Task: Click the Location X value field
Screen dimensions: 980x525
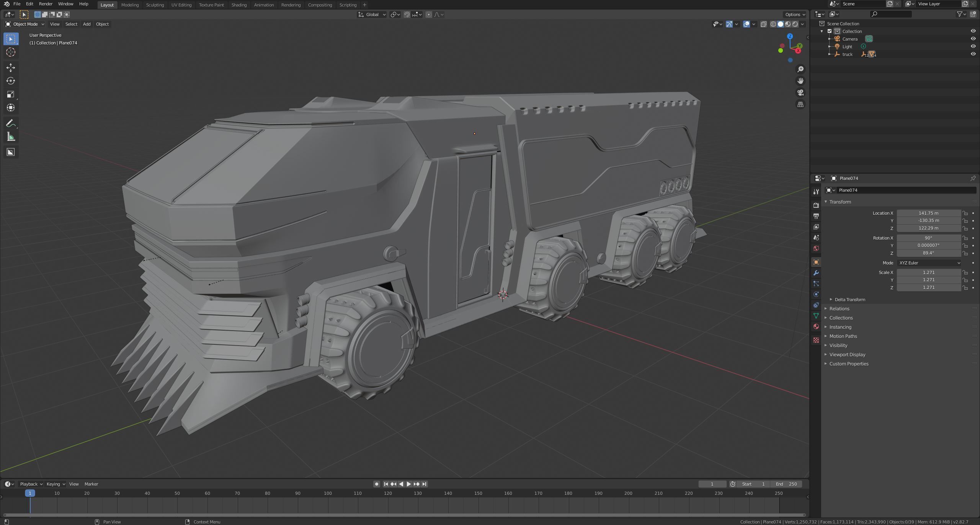Action: [928, 213]
